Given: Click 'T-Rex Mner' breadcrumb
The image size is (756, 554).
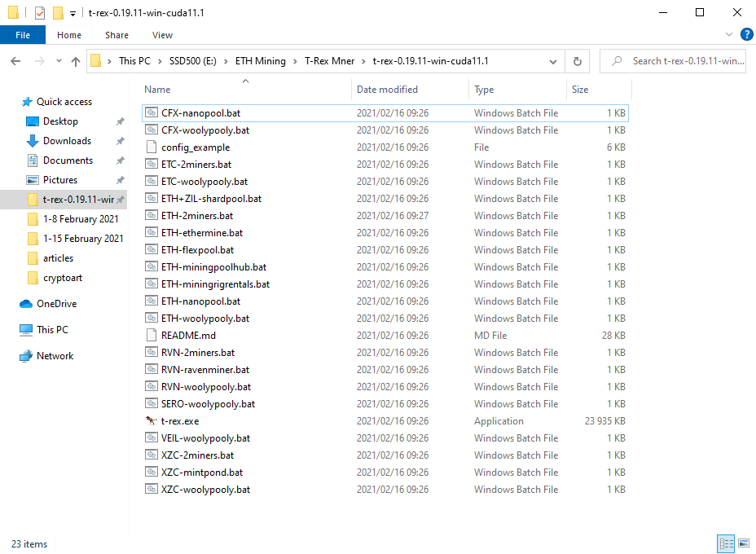Looking at the screenshot, I should pos(329,61).
